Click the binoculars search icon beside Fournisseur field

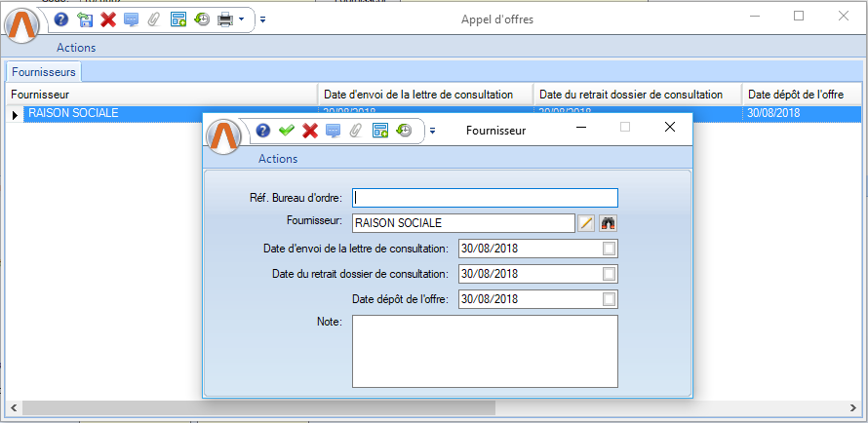609,223
